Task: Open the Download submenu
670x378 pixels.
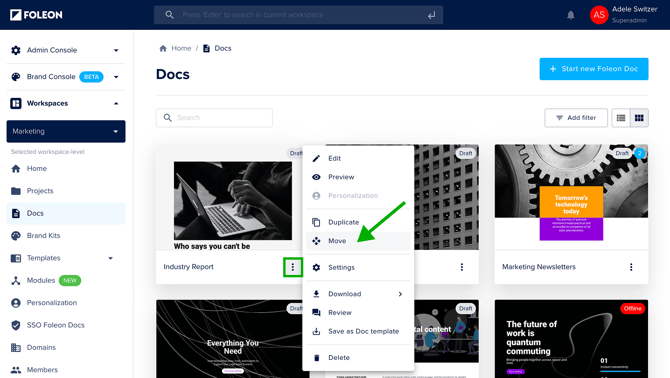Action: [358, 294]
